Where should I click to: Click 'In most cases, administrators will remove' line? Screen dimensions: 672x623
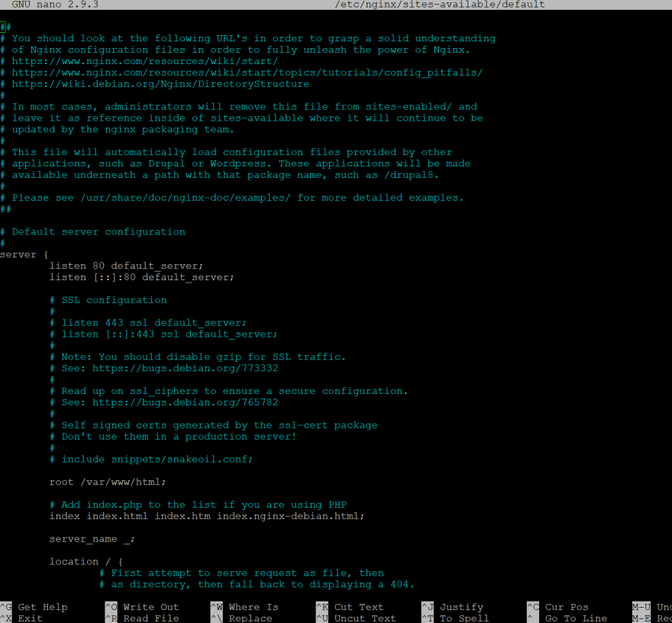[239, 106]
